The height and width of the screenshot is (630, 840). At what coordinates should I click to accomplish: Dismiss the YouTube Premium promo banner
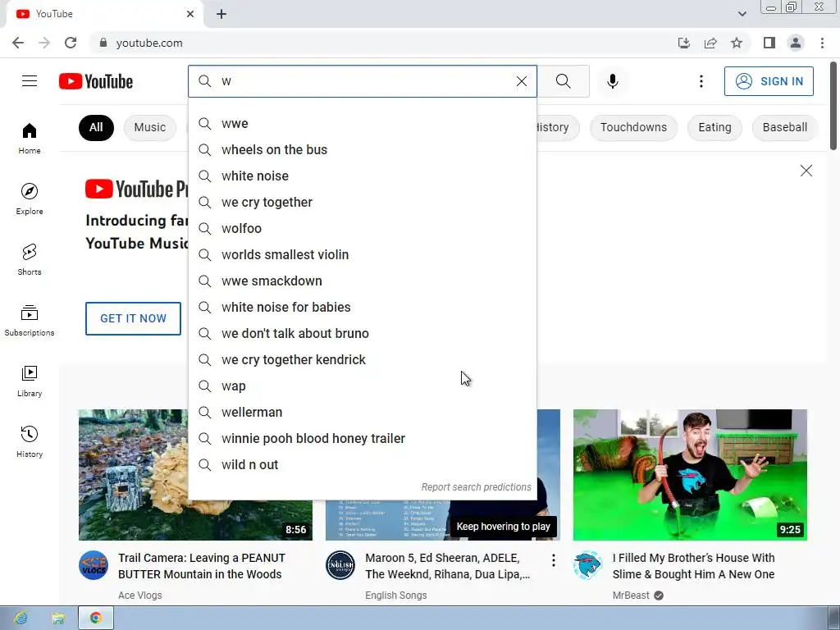click(806, 171)
